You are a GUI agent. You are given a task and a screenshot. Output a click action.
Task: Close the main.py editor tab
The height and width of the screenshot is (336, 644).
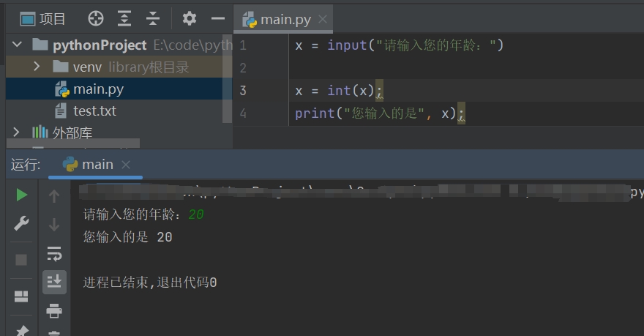323,19
